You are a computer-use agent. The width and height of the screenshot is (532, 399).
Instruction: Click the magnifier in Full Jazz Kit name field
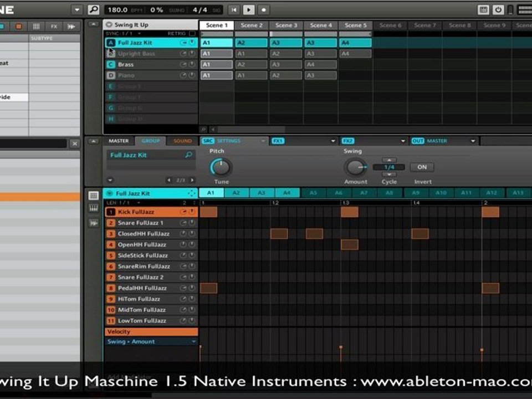[x=188, y=155]
